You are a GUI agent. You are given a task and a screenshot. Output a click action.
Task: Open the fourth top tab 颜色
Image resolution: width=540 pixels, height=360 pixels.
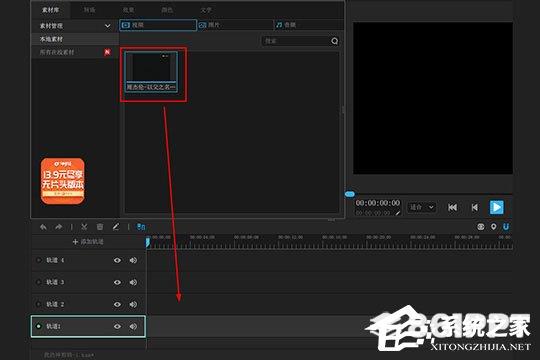click(x=167, y=10)
